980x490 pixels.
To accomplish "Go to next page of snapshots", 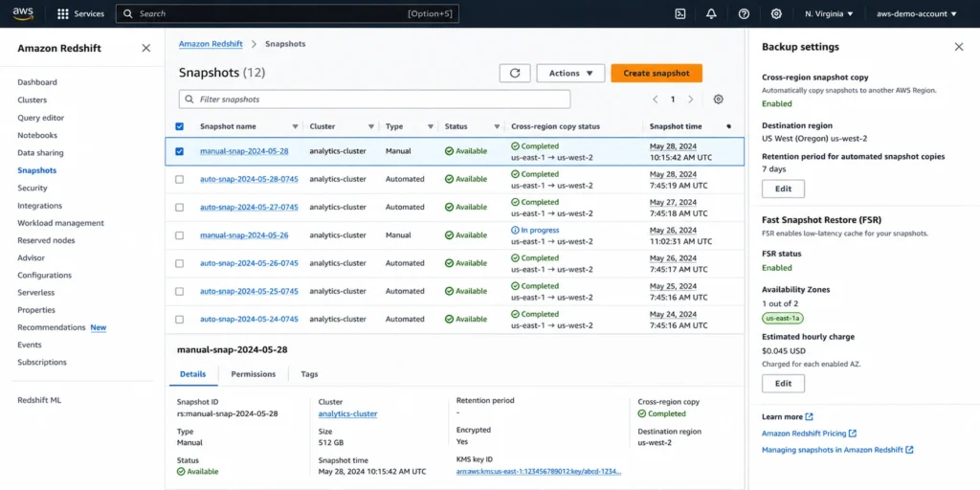I will tap(691, 100).
